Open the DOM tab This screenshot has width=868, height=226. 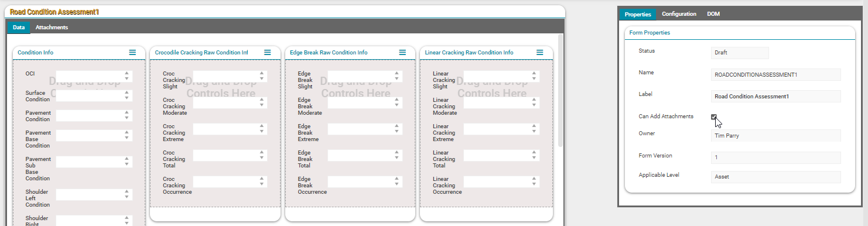pyautogui.click(x=713, y=13)
